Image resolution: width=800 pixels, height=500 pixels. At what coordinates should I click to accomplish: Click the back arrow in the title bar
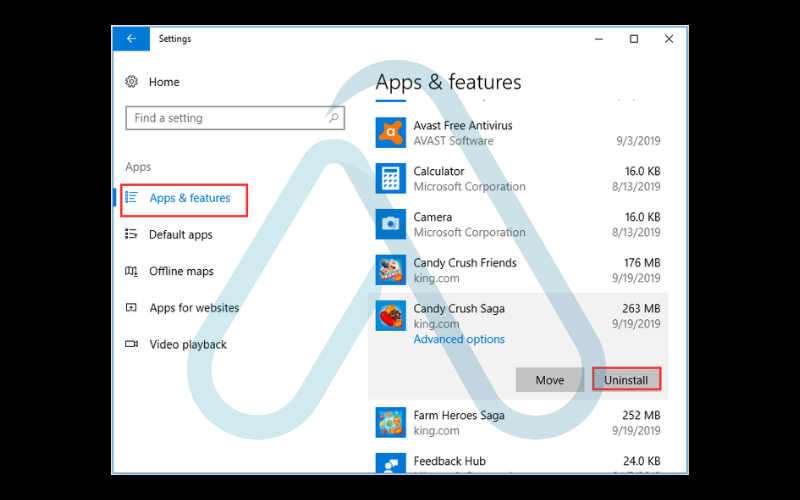(131, 39)
